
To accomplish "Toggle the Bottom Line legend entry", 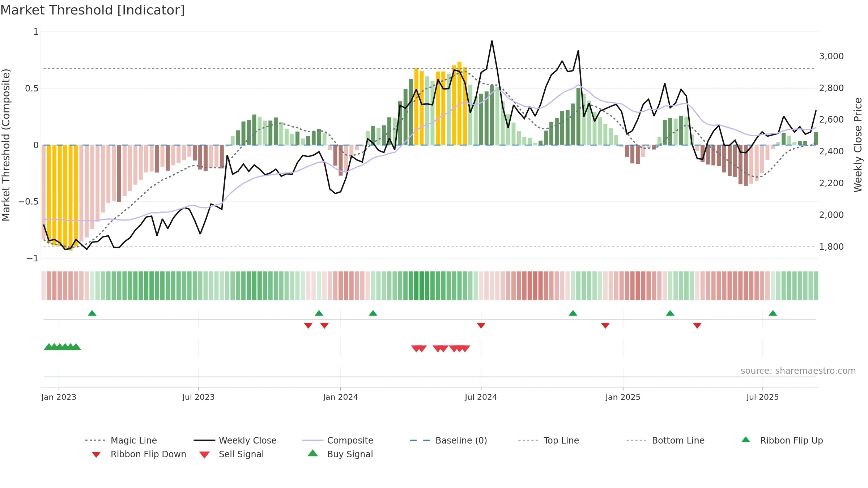I will click(665, 440).
